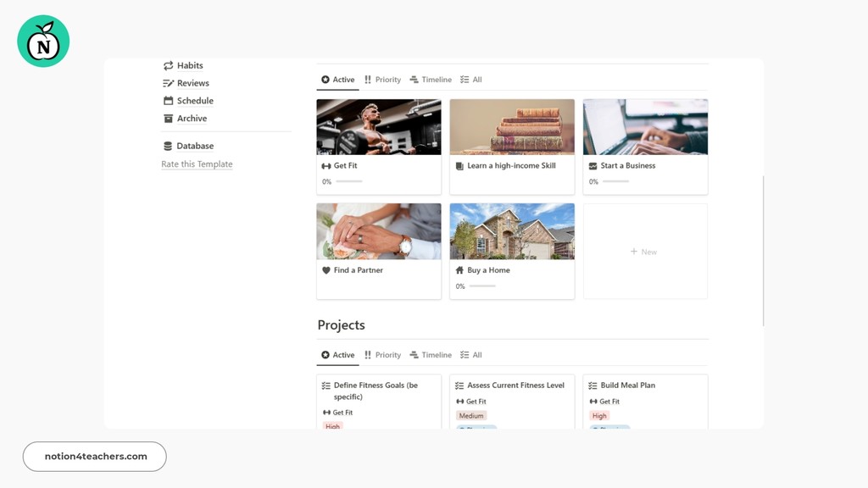The height and width of the screenshot is (488, 868).
Task: Open the Rate this Template link
Action: click(x=197, y=164)
